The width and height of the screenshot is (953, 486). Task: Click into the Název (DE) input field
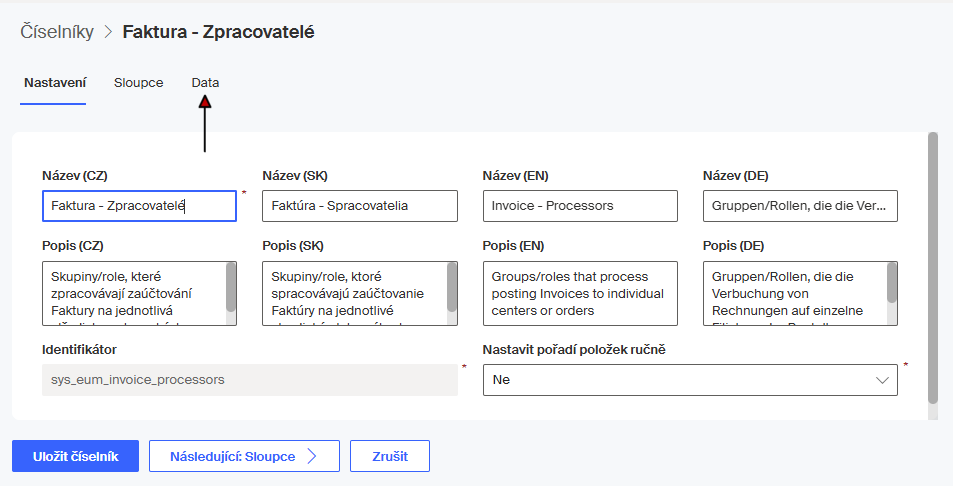(x=800, y=206)
